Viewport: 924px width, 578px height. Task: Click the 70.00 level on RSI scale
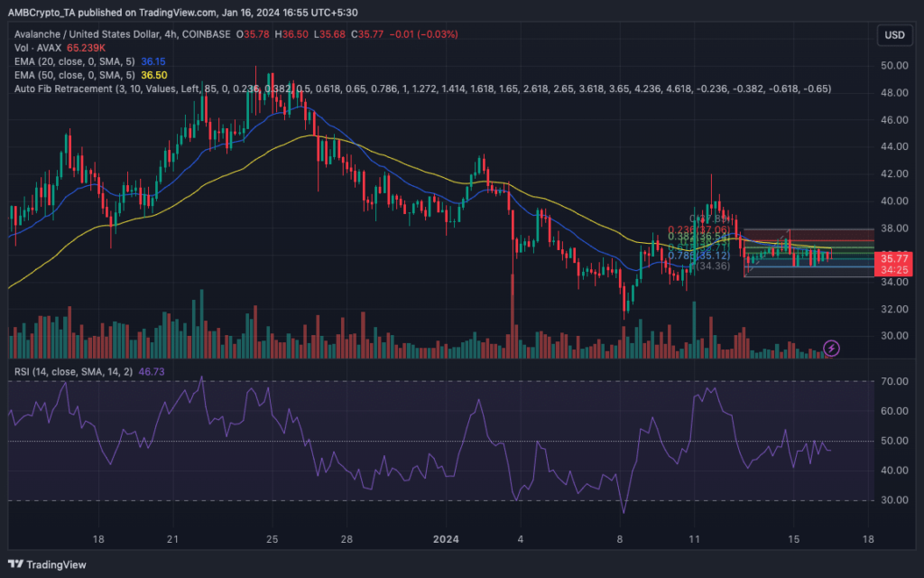pyautogui.click(x=893, y=382)
